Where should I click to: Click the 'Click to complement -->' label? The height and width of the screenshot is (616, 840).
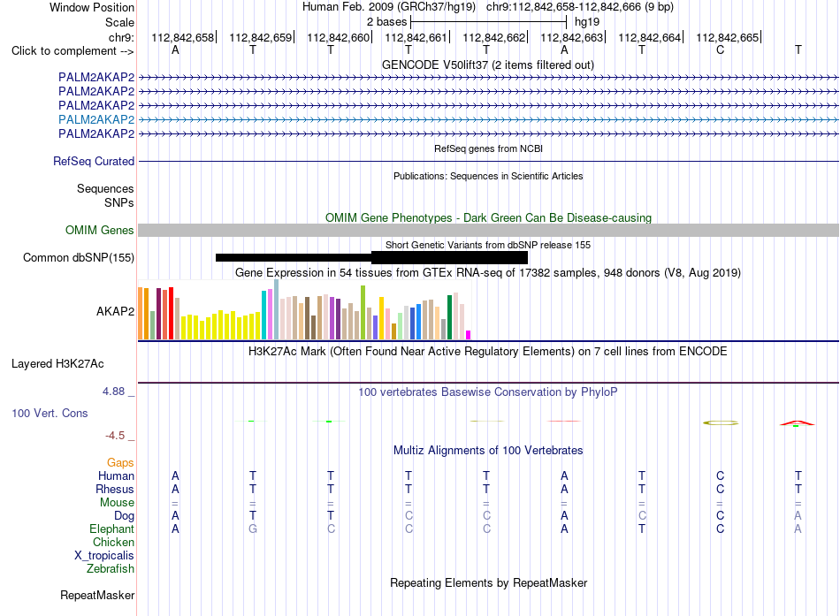point(73,51)
